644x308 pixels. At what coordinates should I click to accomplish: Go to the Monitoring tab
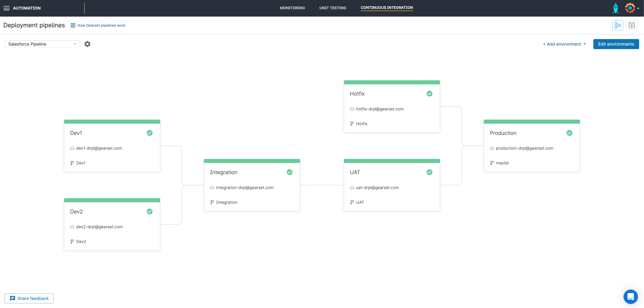pos(292,8)
